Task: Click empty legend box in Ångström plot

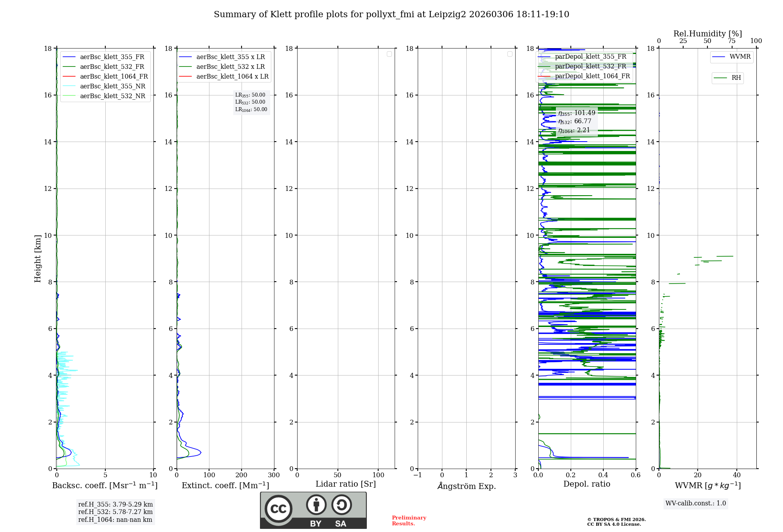Action: (510, 54)
